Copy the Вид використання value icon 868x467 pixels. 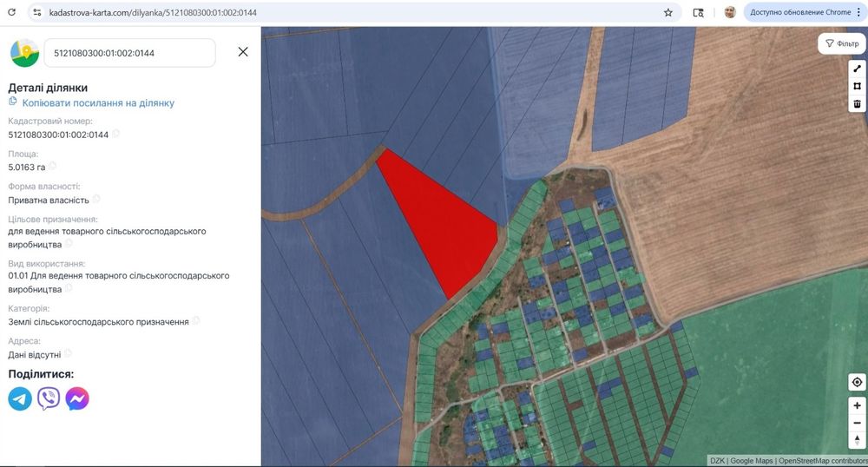click(x=69, y=287)
